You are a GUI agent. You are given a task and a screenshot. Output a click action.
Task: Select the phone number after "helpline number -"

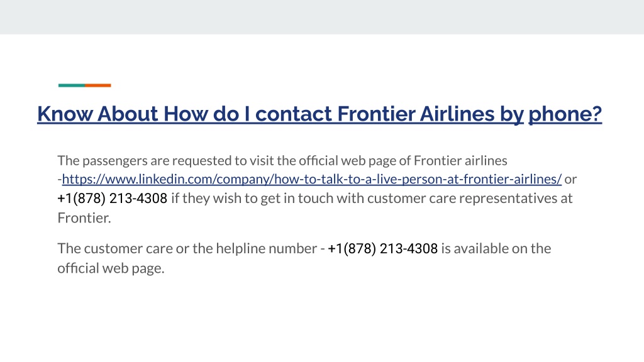coord(383,248)
